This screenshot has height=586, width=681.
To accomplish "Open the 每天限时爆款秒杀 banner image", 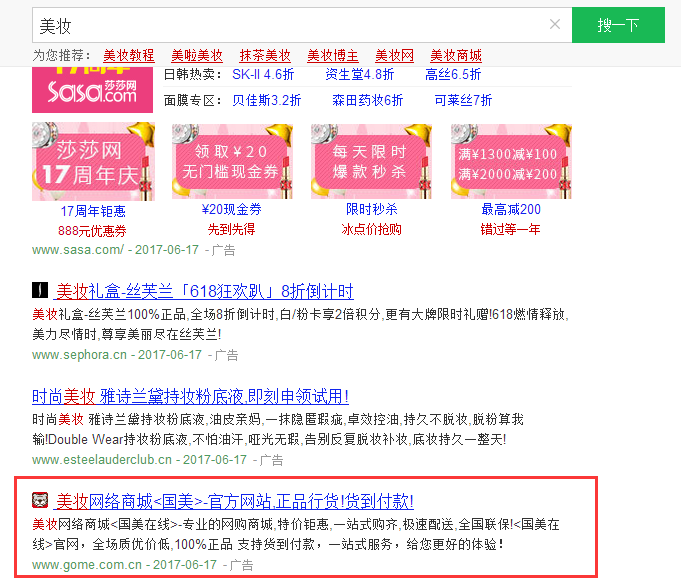I will tap(371, 160).
